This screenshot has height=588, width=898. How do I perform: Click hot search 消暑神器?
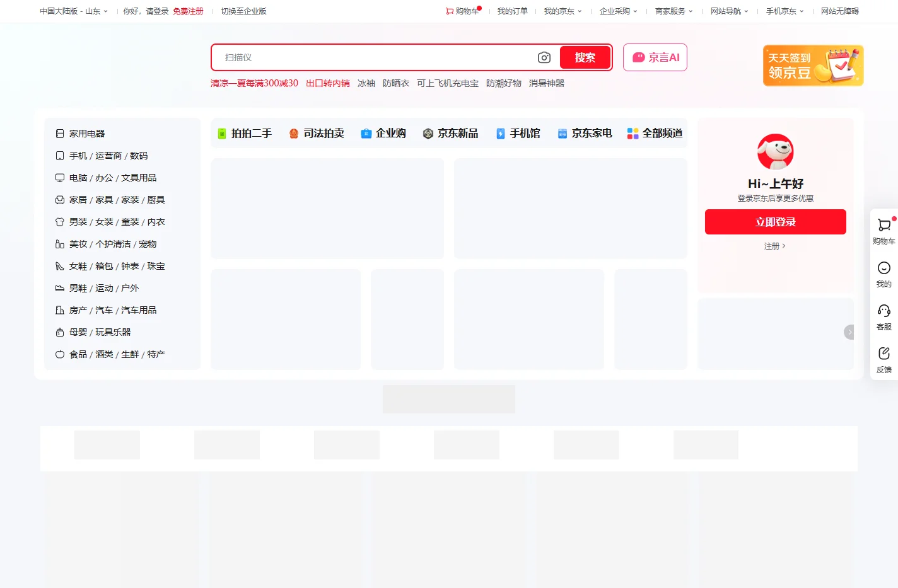click(547, 83)
